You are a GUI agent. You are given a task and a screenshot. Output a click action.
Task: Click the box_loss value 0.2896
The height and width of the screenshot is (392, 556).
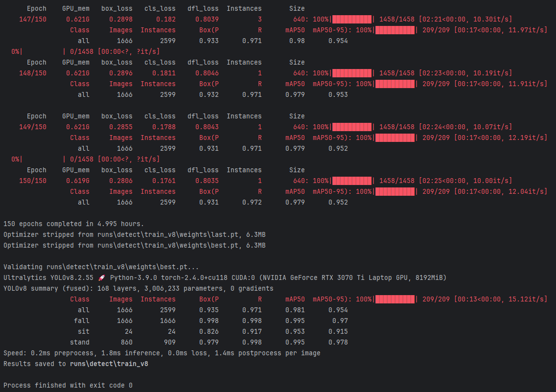(121, 73)
